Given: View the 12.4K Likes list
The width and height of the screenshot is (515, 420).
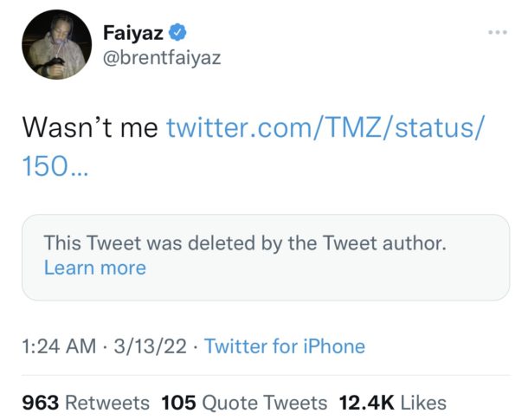Looking at the screenshot, I should pos(392,403).
